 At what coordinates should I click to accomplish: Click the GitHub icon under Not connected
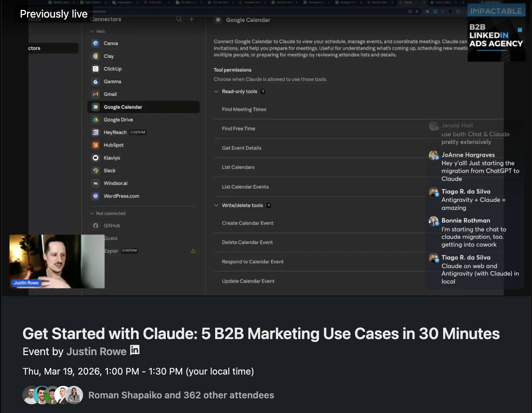tap(95, 226)
